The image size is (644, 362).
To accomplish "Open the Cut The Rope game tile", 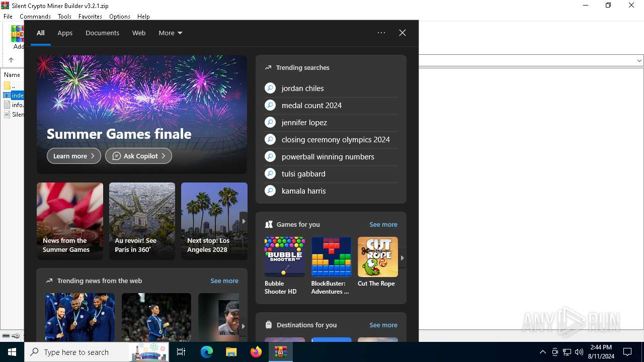I will coord(377,262).
